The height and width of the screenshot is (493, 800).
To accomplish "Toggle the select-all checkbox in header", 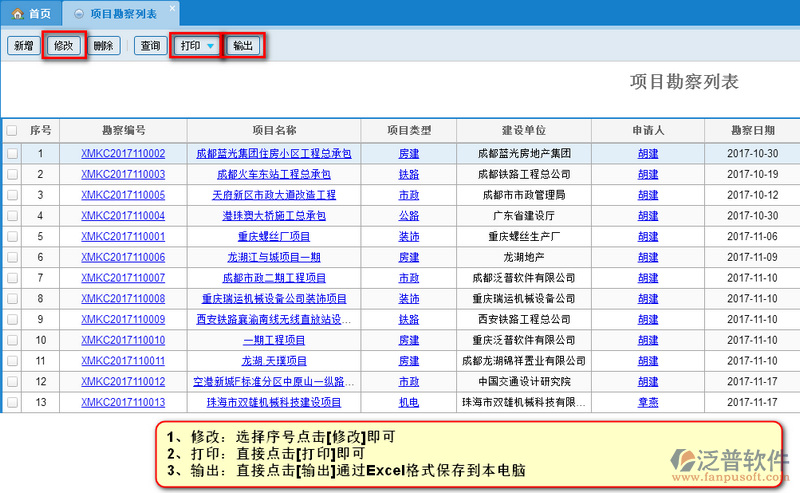I will click(12, 130).
